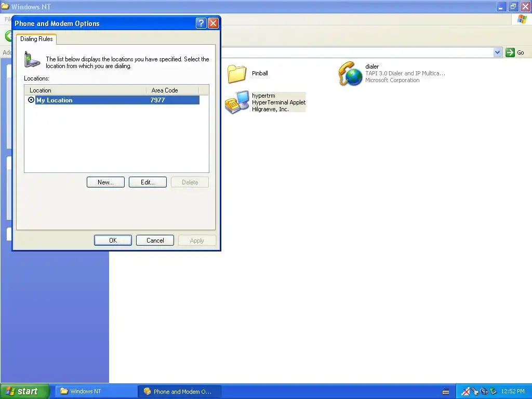The width and height of the screenshot is (532, 399).
Task: Open the Pinball folder icon
Action: (x=237, y=74)
